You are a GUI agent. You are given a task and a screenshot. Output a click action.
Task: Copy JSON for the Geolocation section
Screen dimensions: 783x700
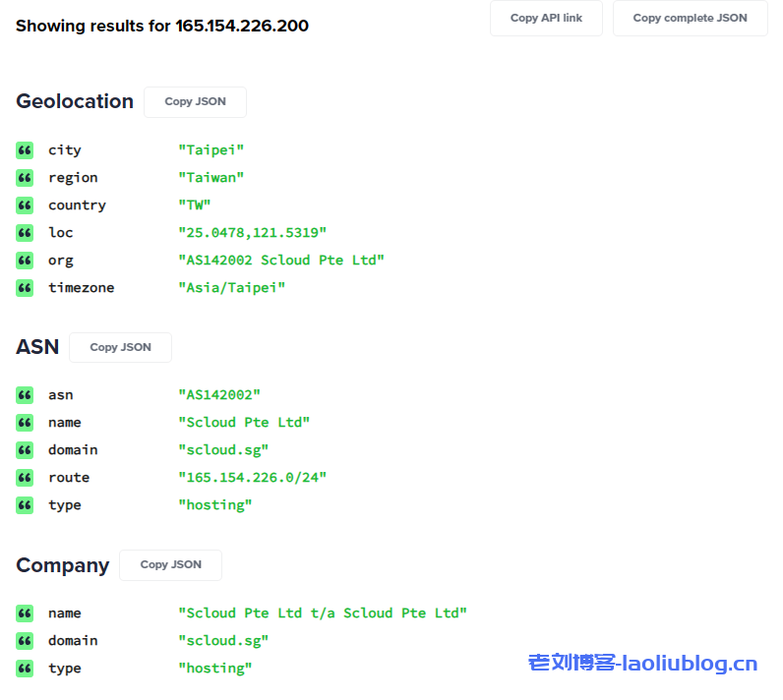195,102
